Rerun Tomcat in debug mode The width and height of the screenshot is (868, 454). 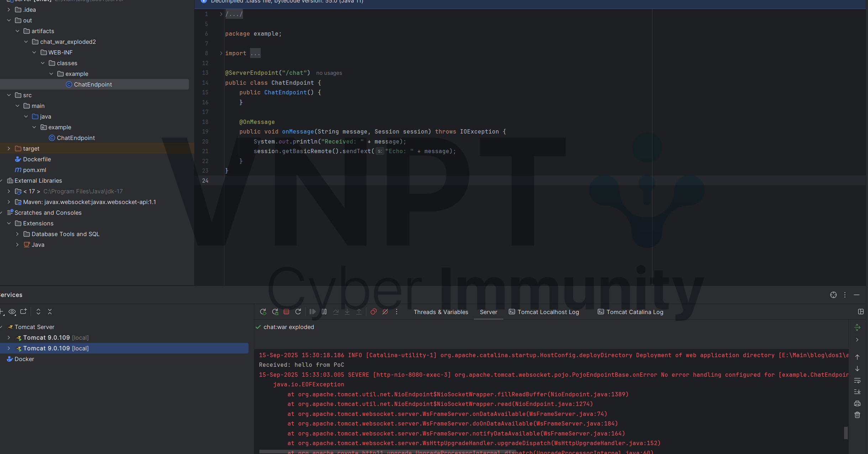click(275, 312)
